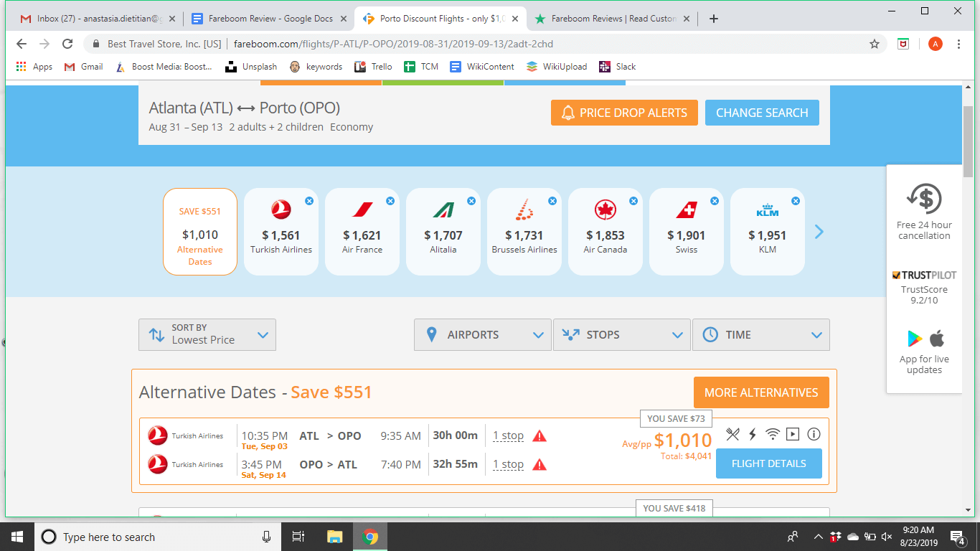Expand the Time filter dropdown

[x=761, y=334]
